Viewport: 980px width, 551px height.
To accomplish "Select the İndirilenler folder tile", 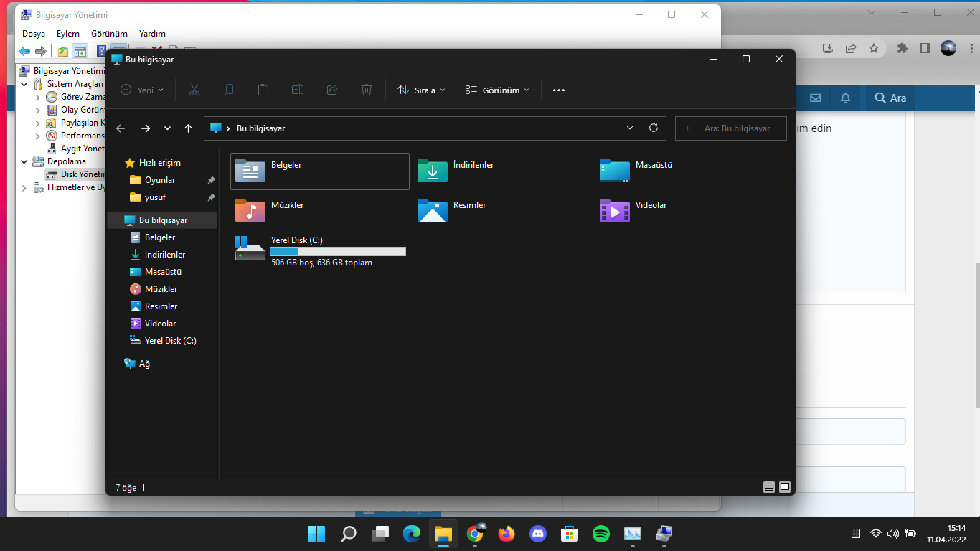I will pyautogui.click(x=502, y=171).
